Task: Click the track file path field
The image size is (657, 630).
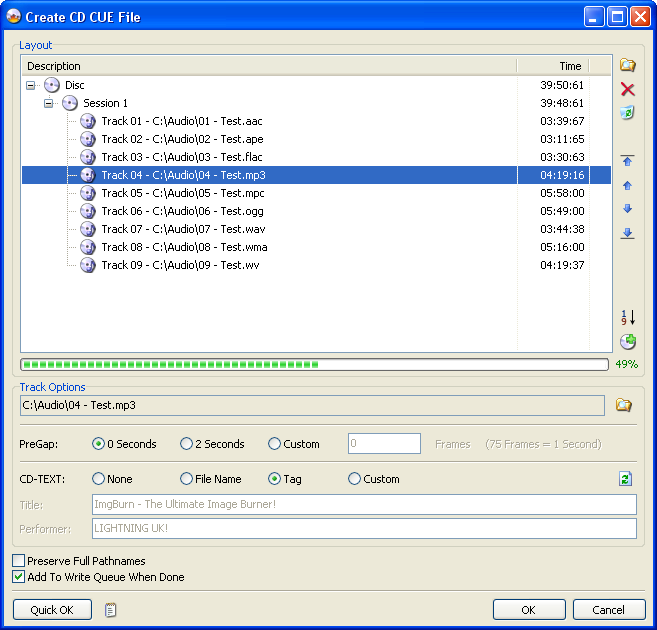Action: [312, 405]
